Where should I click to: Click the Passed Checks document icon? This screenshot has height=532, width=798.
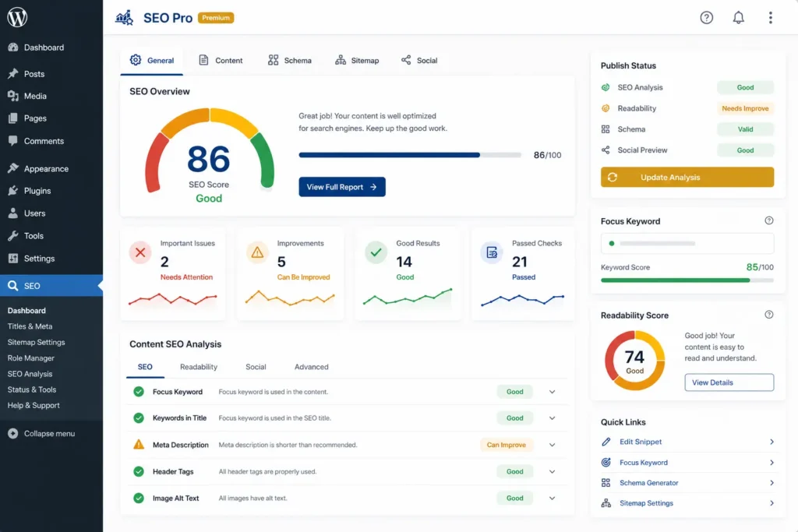click(x=492, y=252)
